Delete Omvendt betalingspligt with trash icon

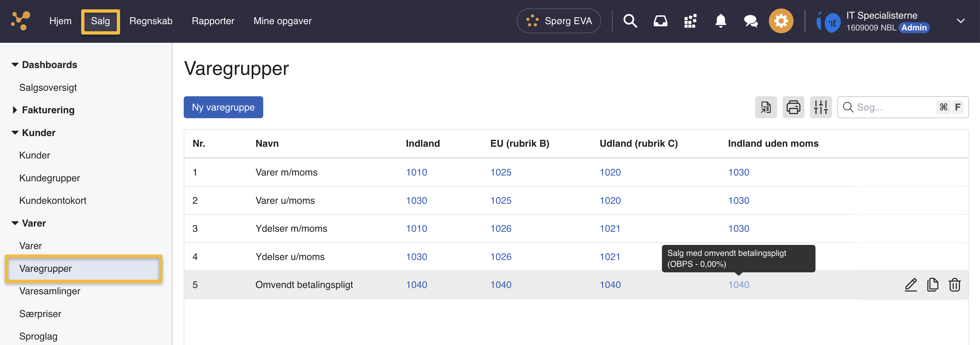point(954,284)
